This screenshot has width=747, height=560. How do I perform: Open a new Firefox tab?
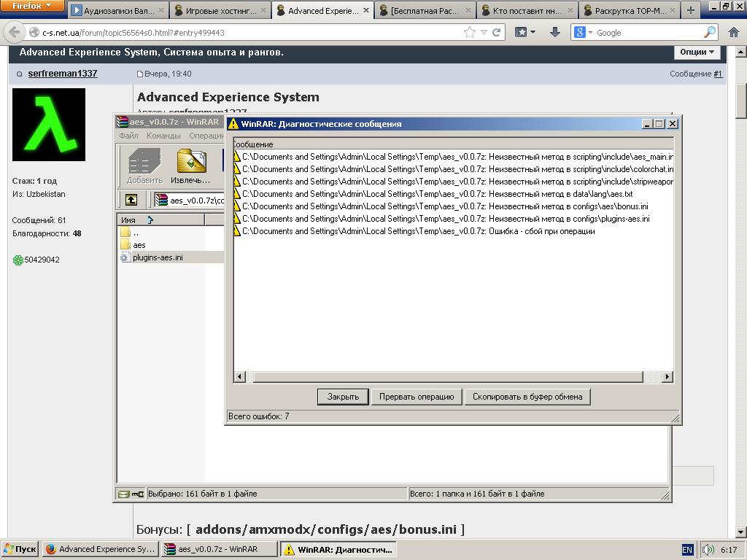click(x=691, y=10)
